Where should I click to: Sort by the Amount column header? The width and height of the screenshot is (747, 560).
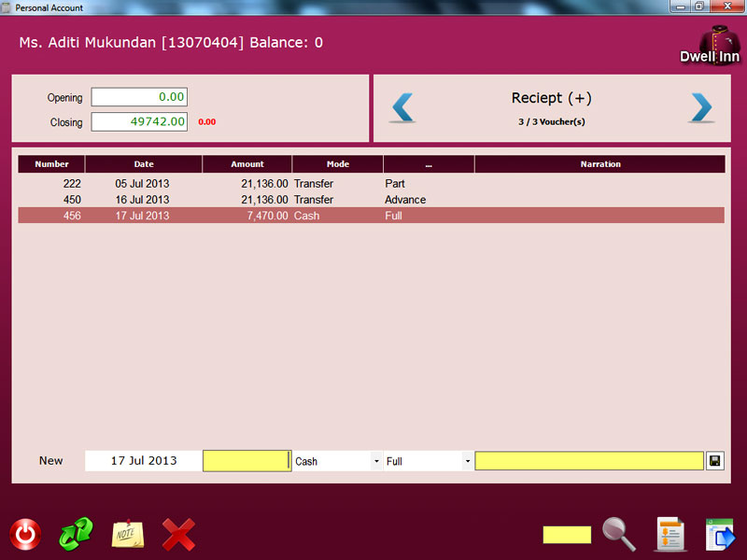point(247,164)
